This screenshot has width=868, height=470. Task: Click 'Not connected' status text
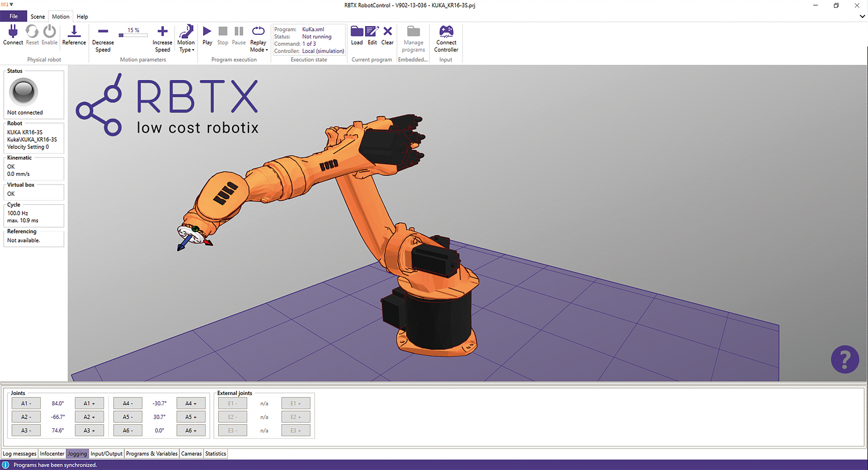click(x=25, y=112)
